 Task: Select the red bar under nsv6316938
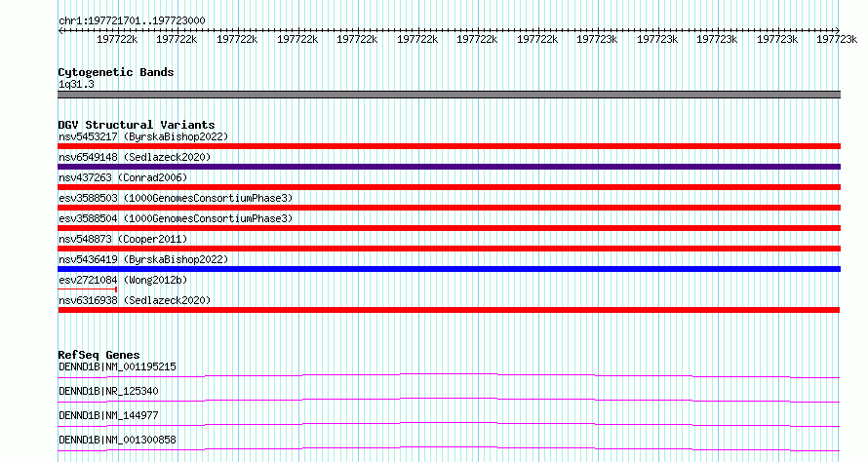click(x=449, y=310)
